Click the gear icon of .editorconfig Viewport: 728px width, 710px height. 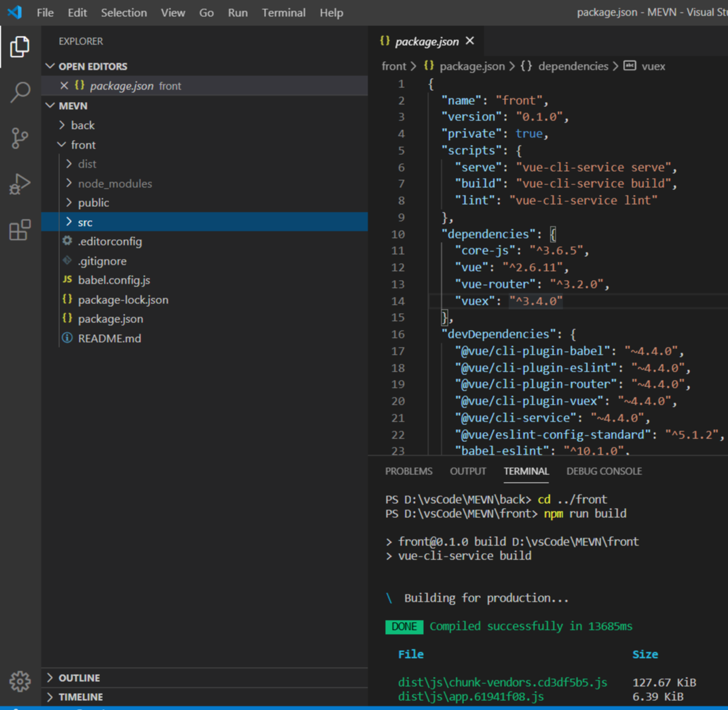[x=68, y=241]
